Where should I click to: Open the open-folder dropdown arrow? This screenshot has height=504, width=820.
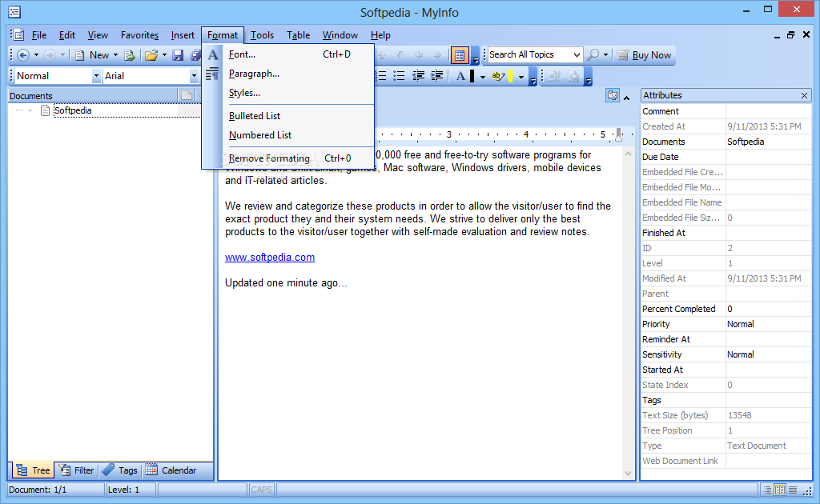pos(164,55)
